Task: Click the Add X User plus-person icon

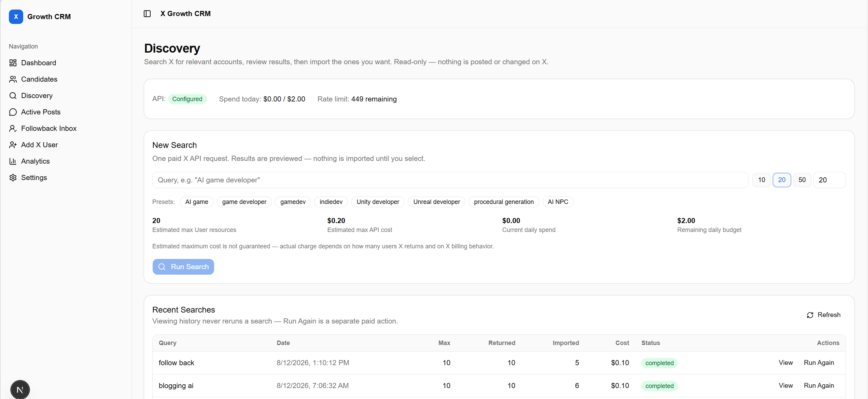Action: (13, 145)
